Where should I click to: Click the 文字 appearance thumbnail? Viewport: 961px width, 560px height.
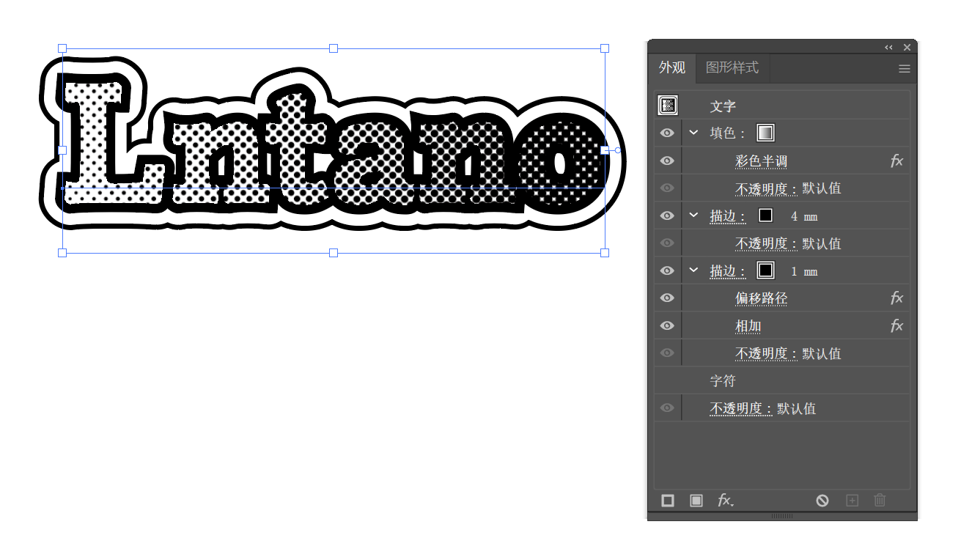coord(668,106)
